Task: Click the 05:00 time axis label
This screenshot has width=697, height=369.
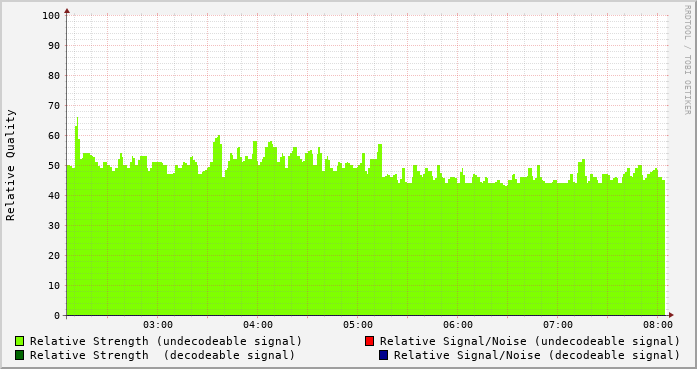Action: 358,325
